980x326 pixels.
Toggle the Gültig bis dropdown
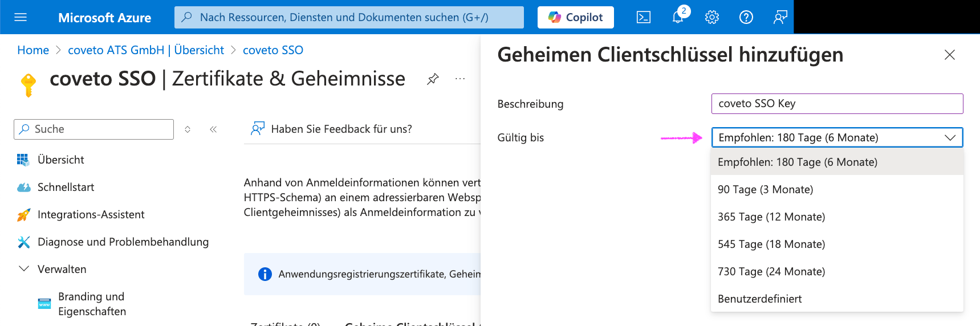pyautogui.click(x=837, y=137)
